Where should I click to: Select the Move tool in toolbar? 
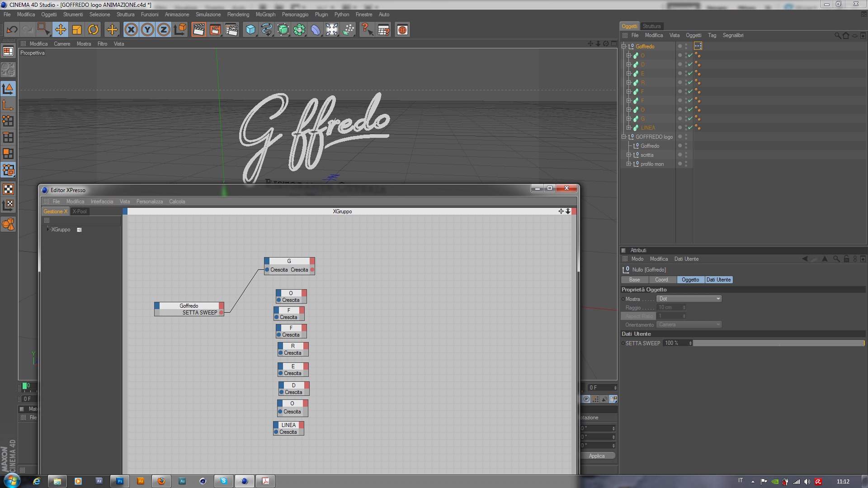click(x=60, y=30)
